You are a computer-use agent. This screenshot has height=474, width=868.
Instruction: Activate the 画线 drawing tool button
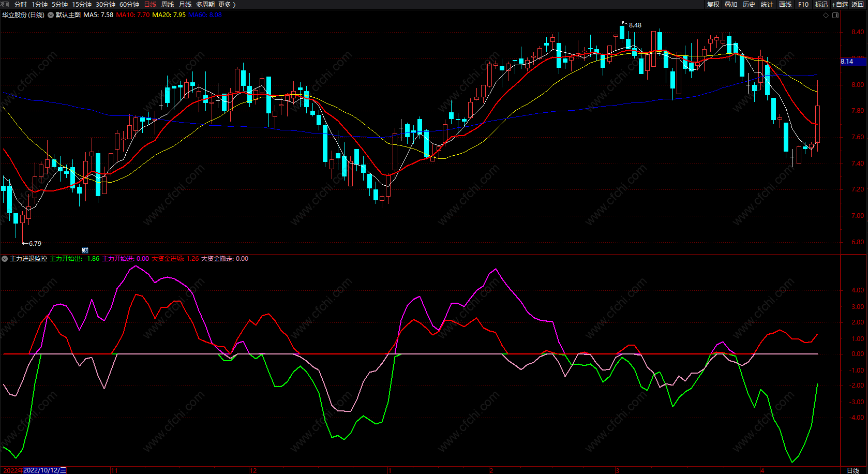click(785, 5)
